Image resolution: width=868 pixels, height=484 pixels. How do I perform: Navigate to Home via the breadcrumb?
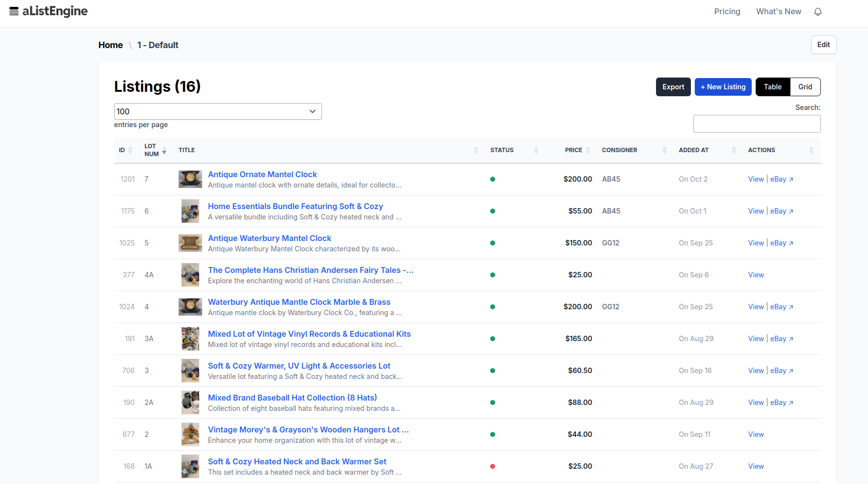[x=110, y=45]
